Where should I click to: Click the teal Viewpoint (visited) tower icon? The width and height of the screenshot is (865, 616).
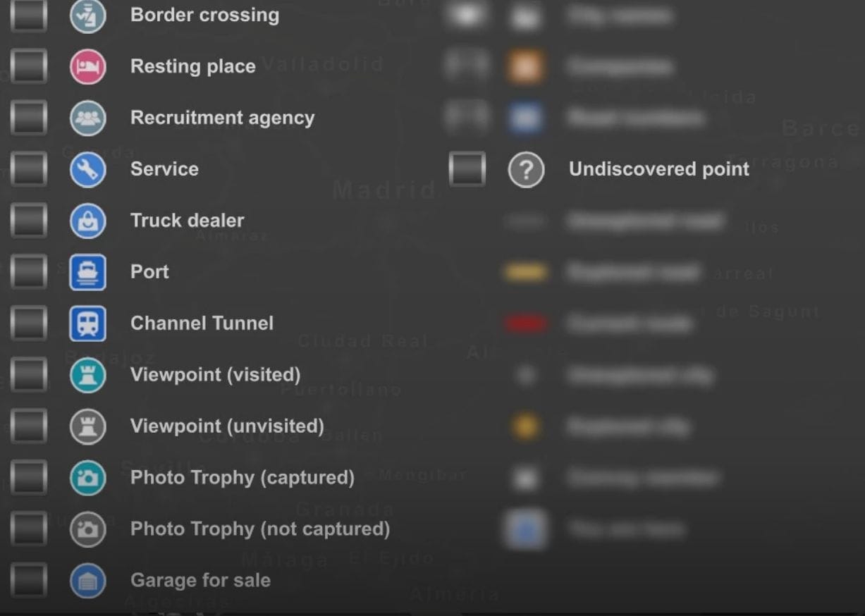coord(87,375)
